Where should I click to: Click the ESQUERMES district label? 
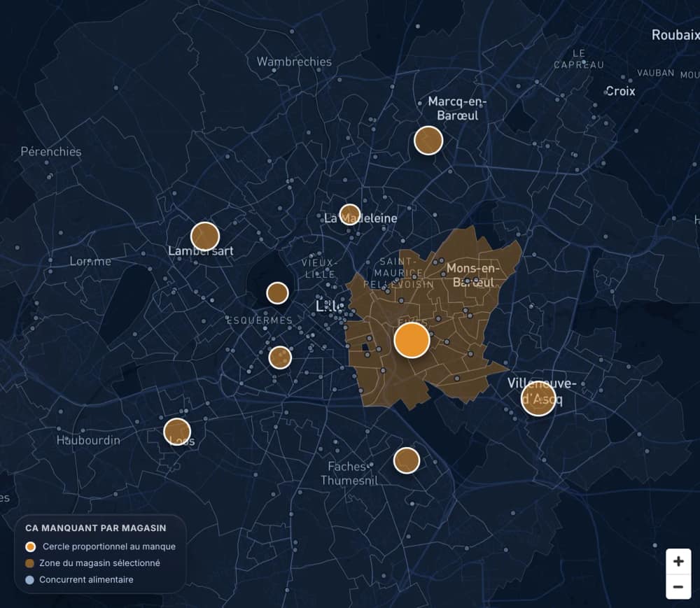coord(260,320)
